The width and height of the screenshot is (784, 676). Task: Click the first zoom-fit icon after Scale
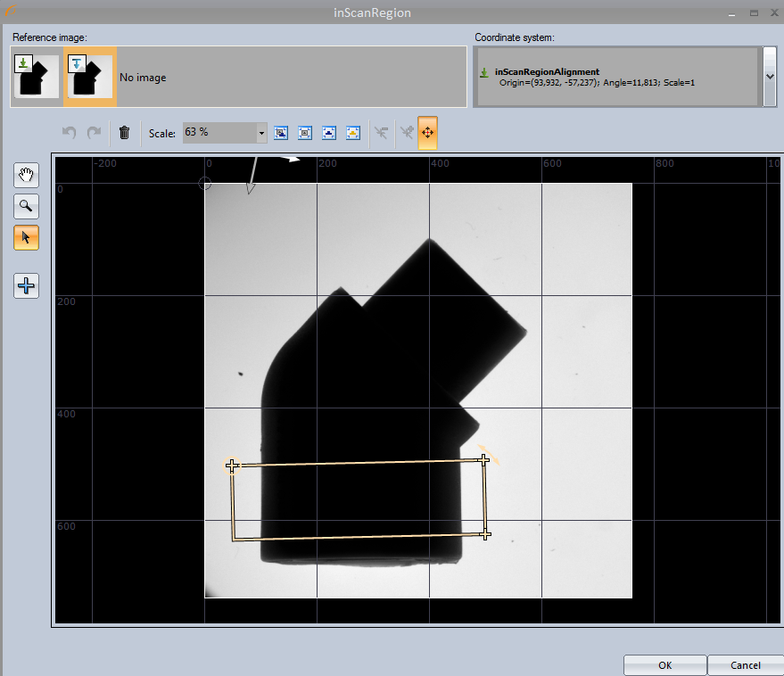point(281,133)
